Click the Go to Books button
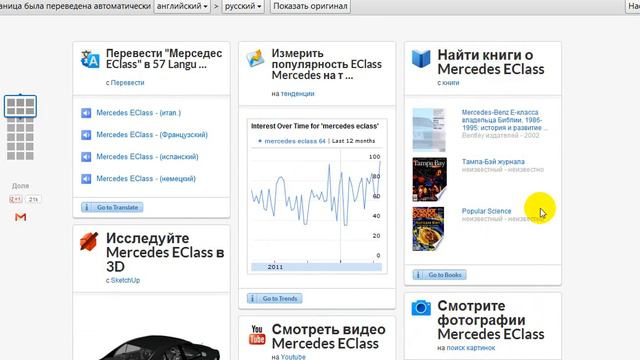 [x=440, y=275]
